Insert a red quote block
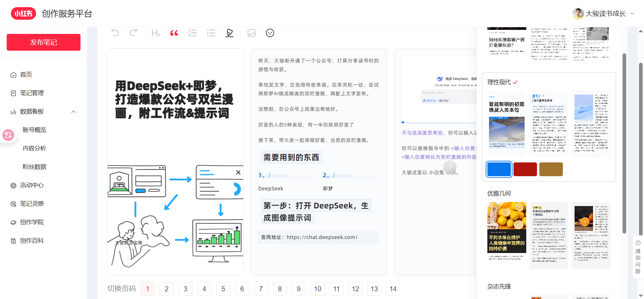This screenshot has height=299, width=644. tap(174, 33)
